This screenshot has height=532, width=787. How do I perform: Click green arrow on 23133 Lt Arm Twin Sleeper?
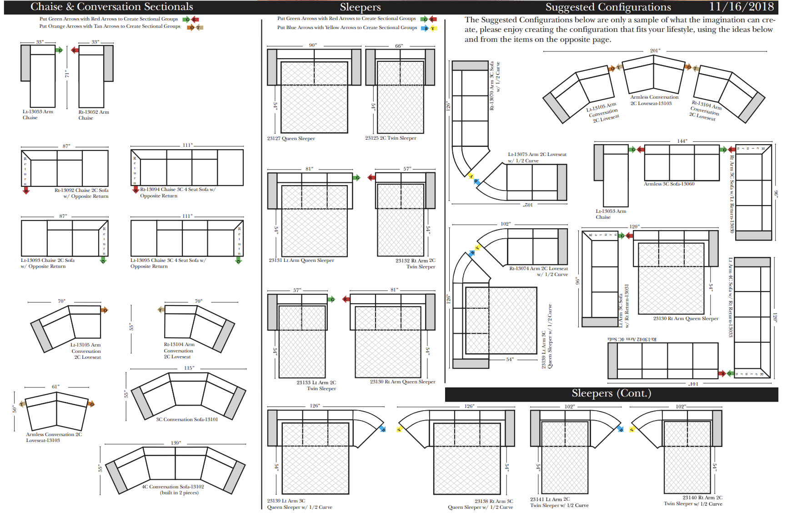click(332, 299)
